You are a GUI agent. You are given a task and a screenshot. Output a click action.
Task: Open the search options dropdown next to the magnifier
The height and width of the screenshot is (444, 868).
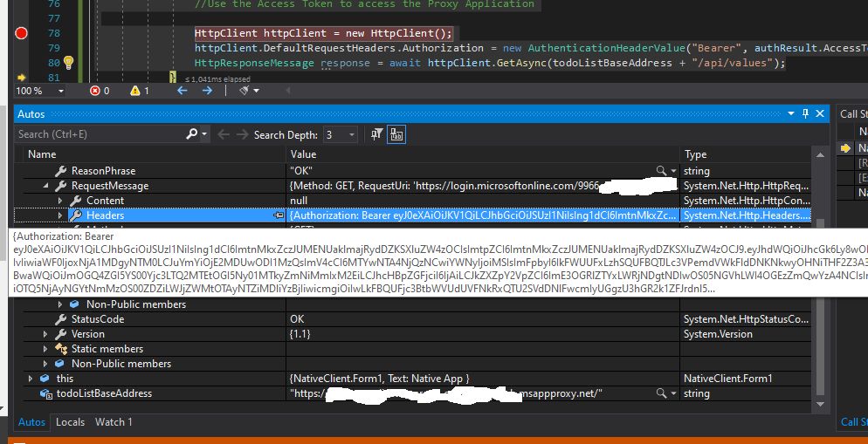[204, 134]
